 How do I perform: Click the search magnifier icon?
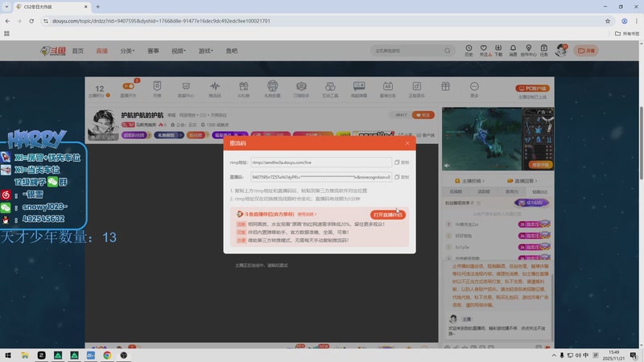(x=448, y=51)
